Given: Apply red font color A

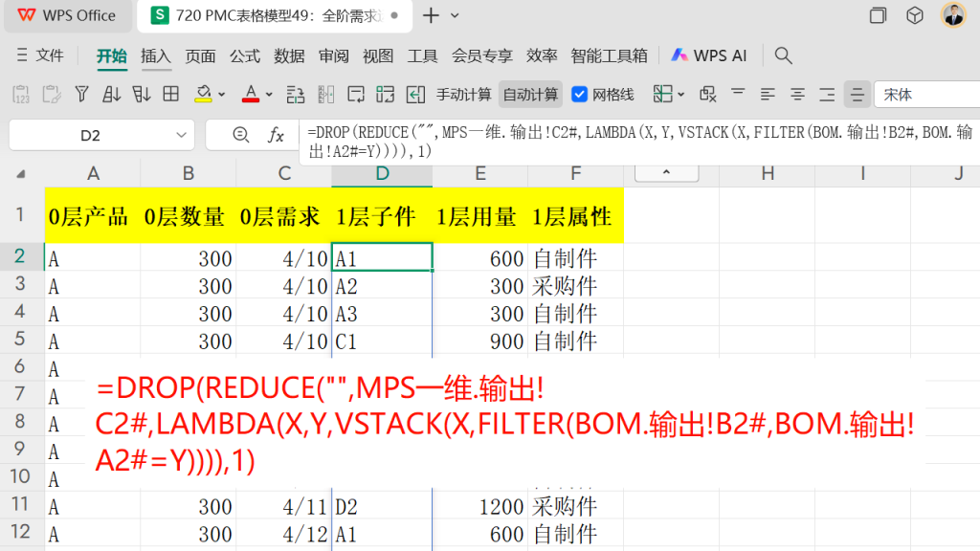Looking at the screenshot, I should 251,95.
